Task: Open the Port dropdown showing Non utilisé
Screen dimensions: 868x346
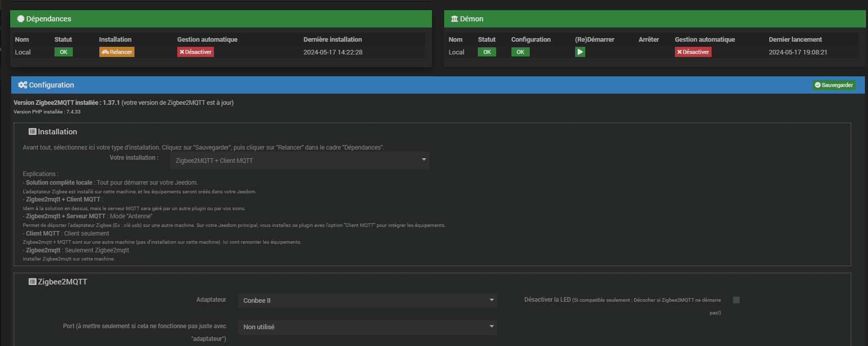Action: click(367, 327)
